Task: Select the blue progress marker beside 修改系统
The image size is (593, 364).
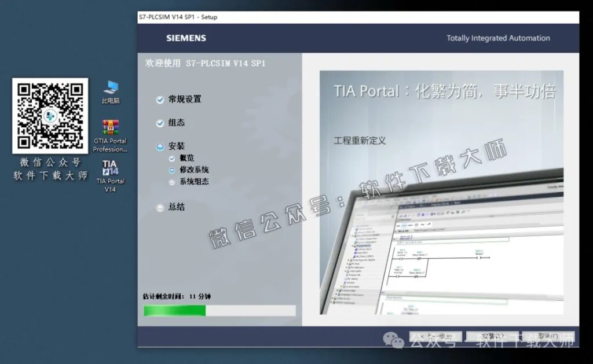Action: (x=171, y=170)
